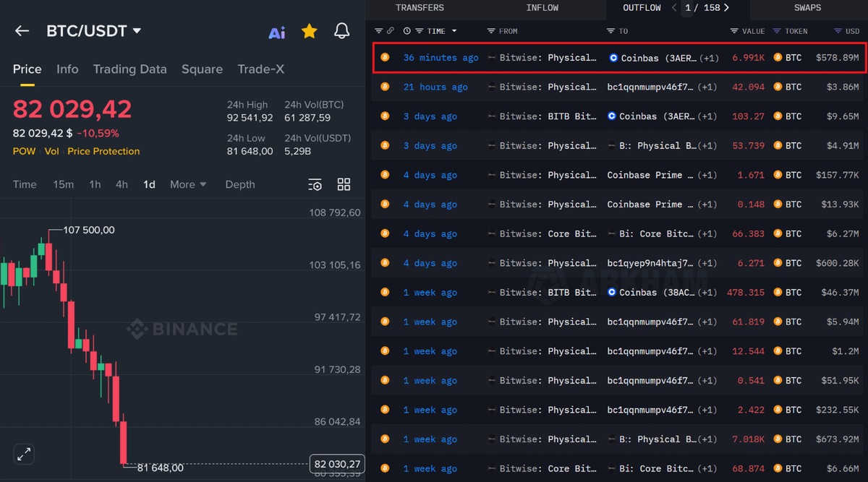Toggle the yellow star favorite for BTC/USDT
The width and height of the screenshot is (868, 482).
pos(310,31)
